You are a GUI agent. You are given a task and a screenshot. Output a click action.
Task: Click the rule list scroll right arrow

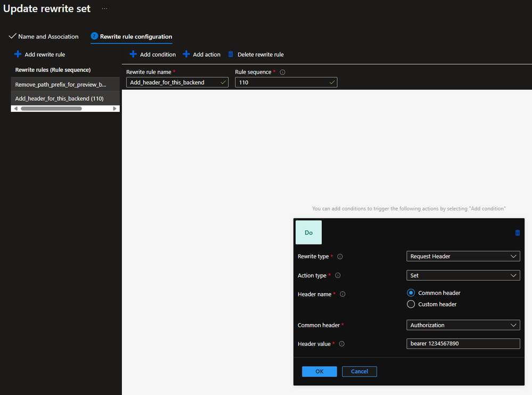(x=114, y=109)
